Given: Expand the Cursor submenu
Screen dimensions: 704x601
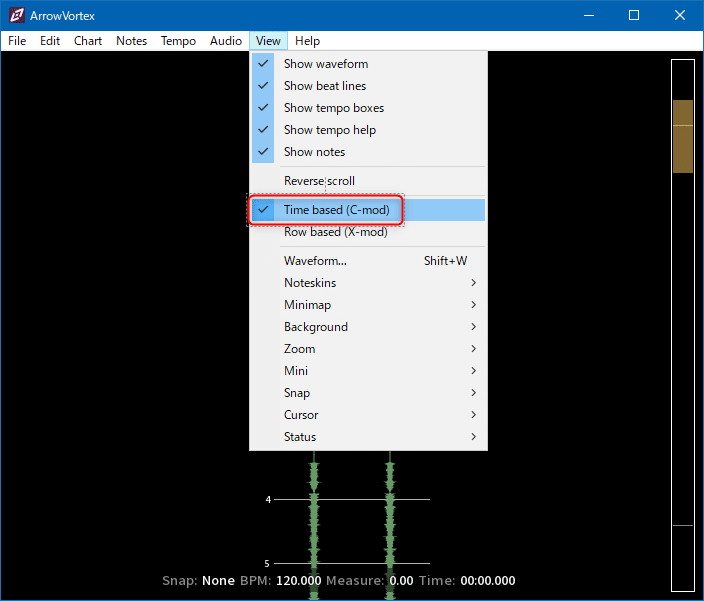Looking at the screenshot, I should (368, 415).
